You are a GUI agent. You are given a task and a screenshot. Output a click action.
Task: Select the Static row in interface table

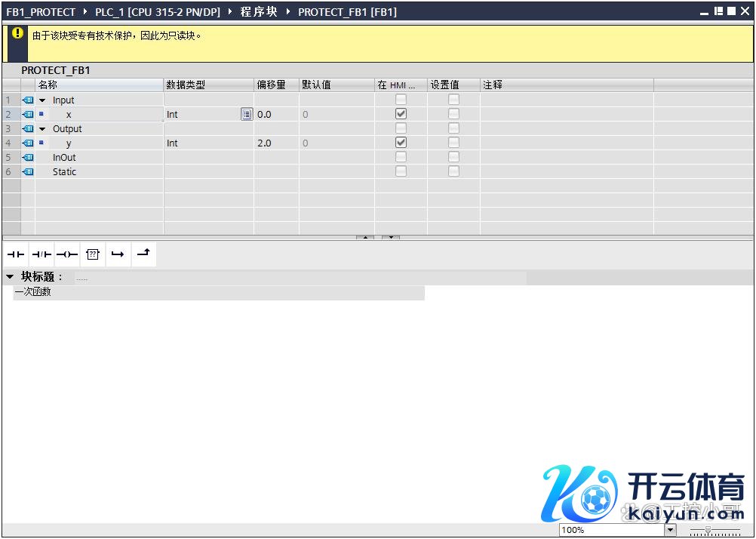(64, 171)
